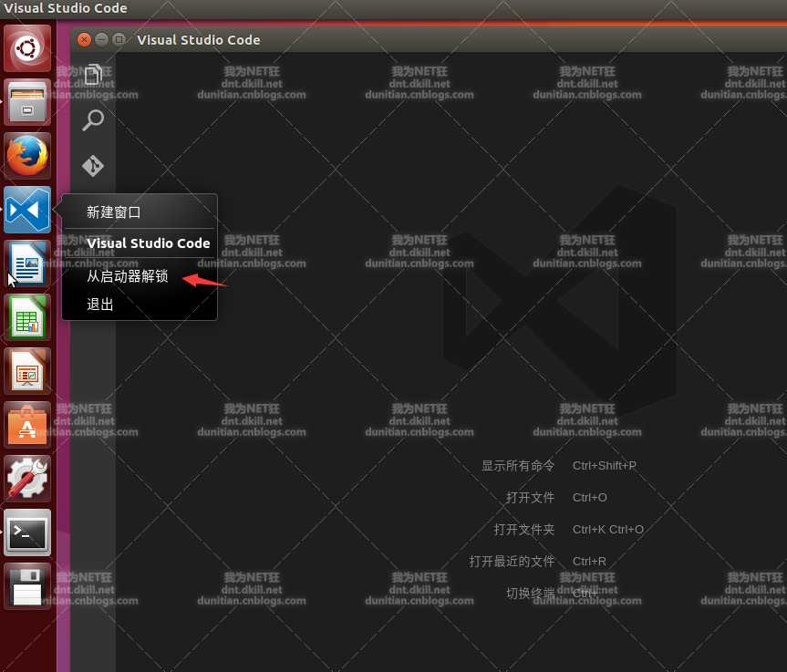Screen dimensions: 787x672
Task: Click the 打开文件 hint text
Action: point(530,497)
